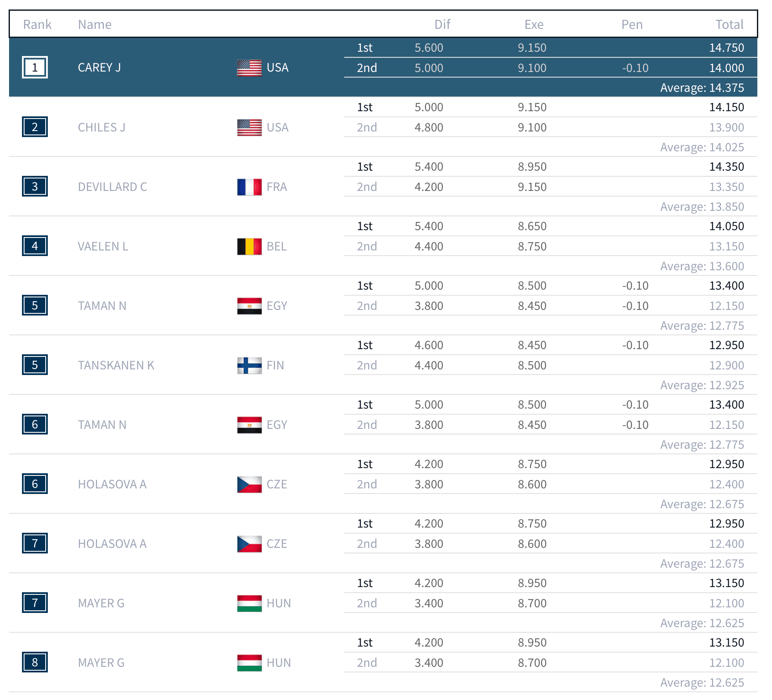The width and height of the screenshot is (772, 700).
Task: Click the Belgium flag icon
Action: (x=249, y=247)
